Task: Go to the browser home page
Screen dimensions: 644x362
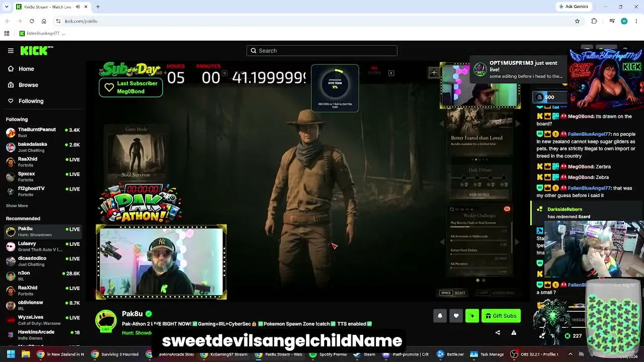Action: point(44,21)
